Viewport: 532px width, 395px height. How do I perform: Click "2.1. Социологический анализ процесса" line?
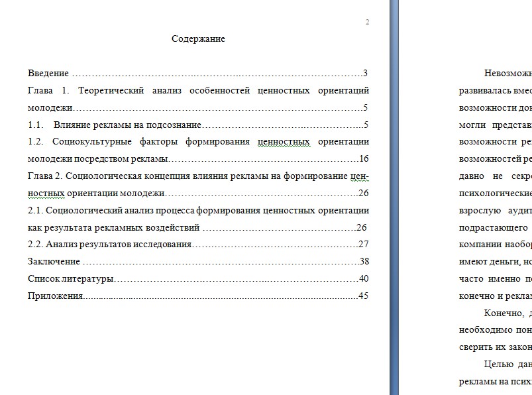pyautogui.click(x=199, y=210)
